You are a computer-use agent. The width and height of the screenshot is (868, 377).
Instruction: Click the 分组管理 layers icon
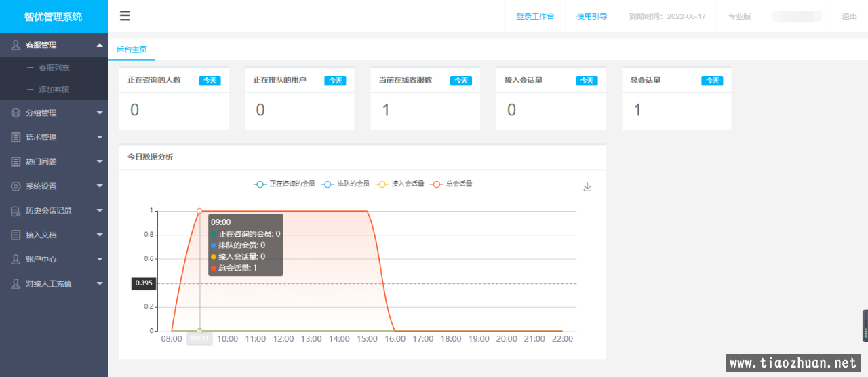(16, 113)
